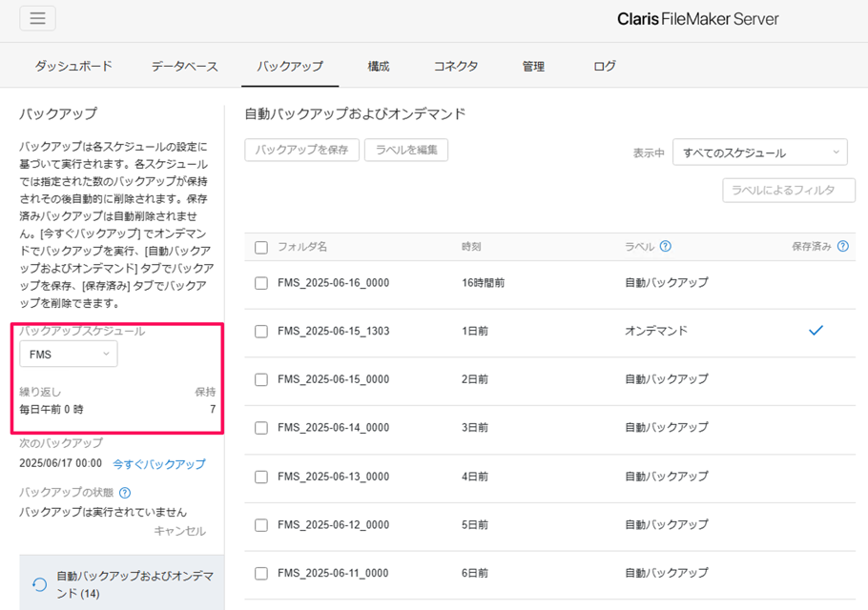The image size is (868, 610).
Task: Click folder name FMS_2025-06-11_0000
Action: pyautogui.click(x=333, y=573)
